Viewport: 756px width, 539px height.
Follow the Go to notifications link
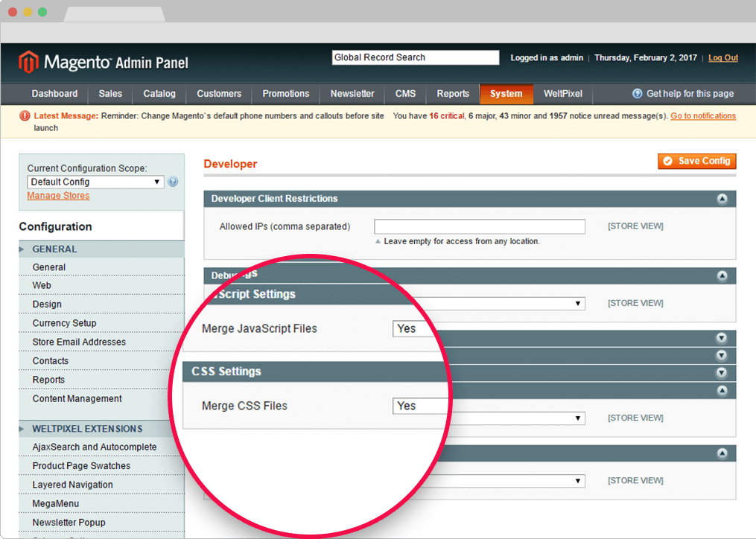[703, 115]
